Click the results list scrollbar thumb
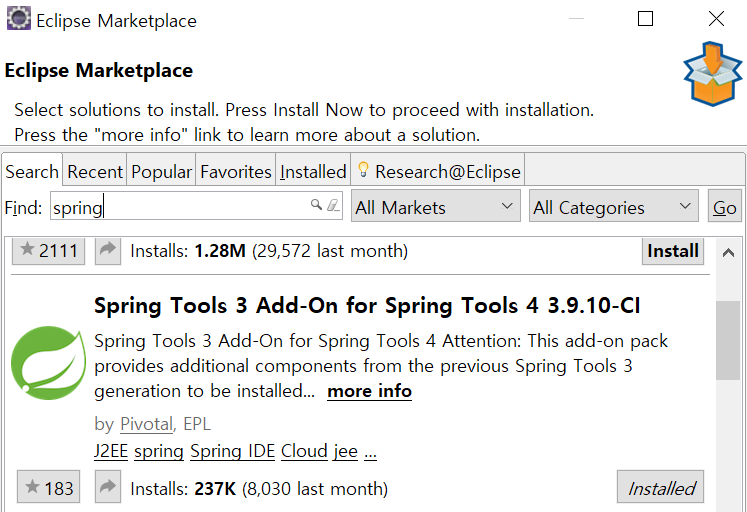Screen dimensions: 747x512 point(728,340)
